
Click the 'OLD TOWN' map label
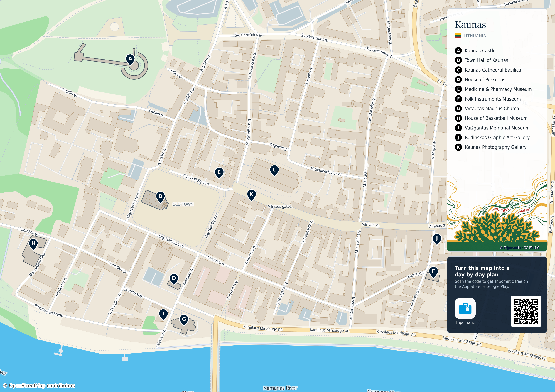[183, 204]
